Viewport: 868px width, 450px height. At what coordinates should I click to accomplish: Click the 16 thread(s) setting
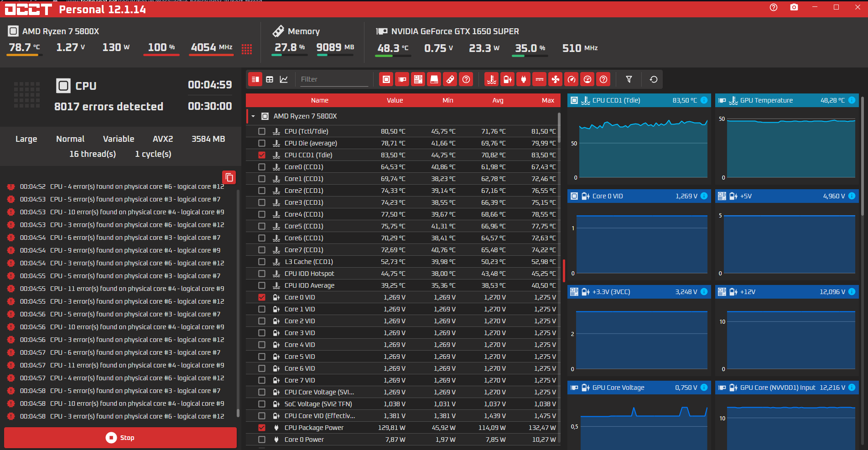tap(93, 154)
